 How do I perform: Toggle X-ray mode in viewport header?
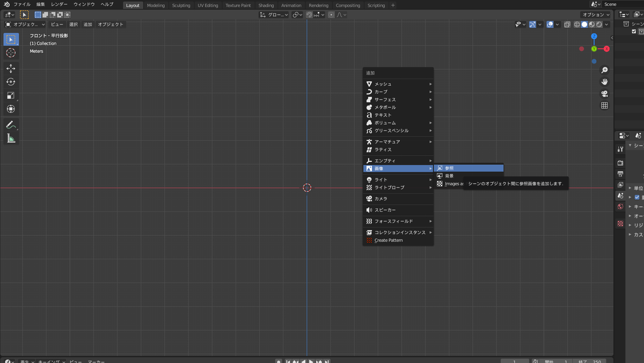point(567,24)
